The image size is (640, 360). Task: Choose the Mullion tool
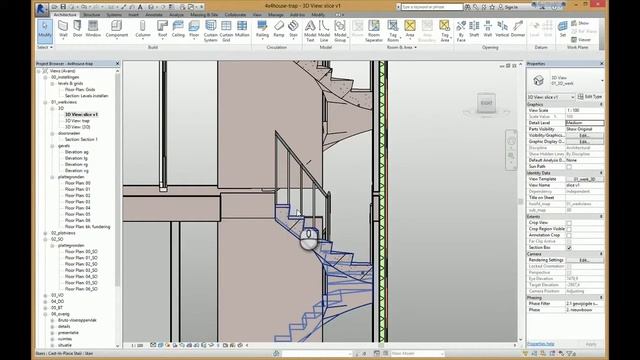pos(242,29)
